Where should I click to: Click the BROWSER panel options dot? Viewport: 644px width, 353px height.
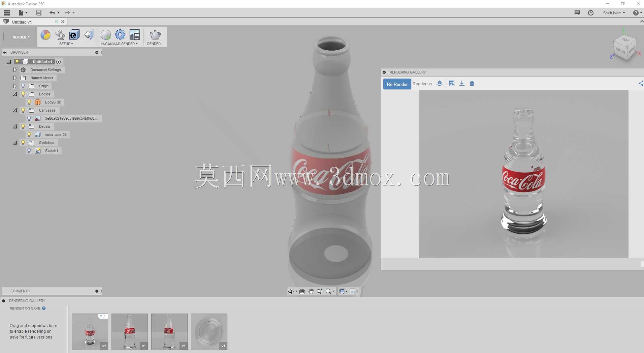pyautogui.click(x=97, y=53)
